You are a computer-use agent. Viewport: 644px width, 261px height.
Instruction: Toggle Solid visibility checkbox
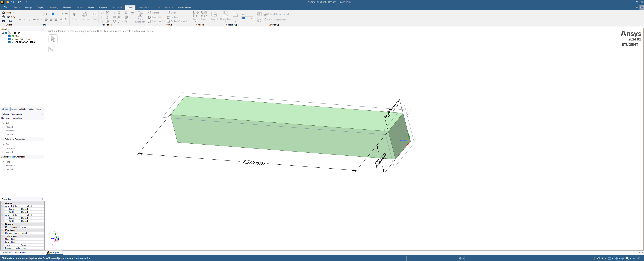tap(10, 36)
